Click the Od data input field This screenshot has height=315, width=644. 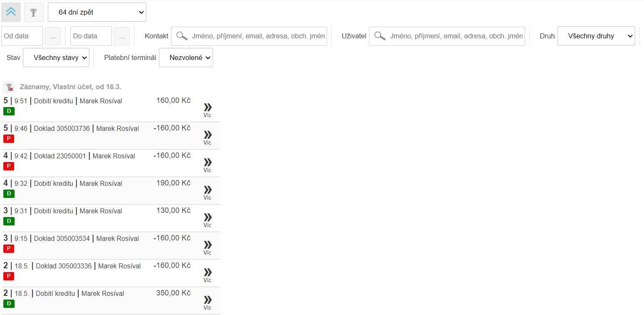22,36
